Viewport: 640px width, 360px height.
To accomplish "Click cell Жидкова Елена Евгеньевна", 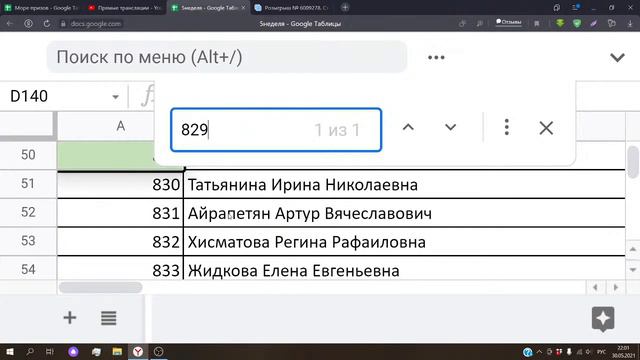I will (x=404, y=269).
